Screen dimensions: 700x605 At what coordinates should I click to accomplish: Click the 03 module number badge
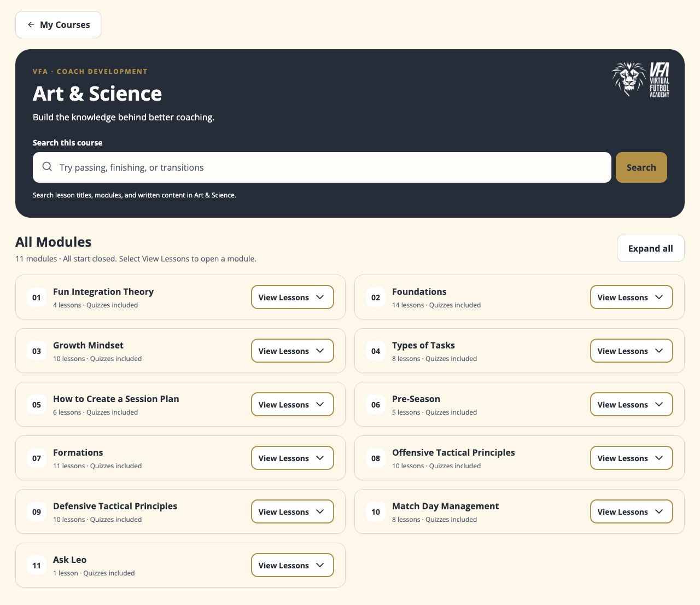click(37, 351)
